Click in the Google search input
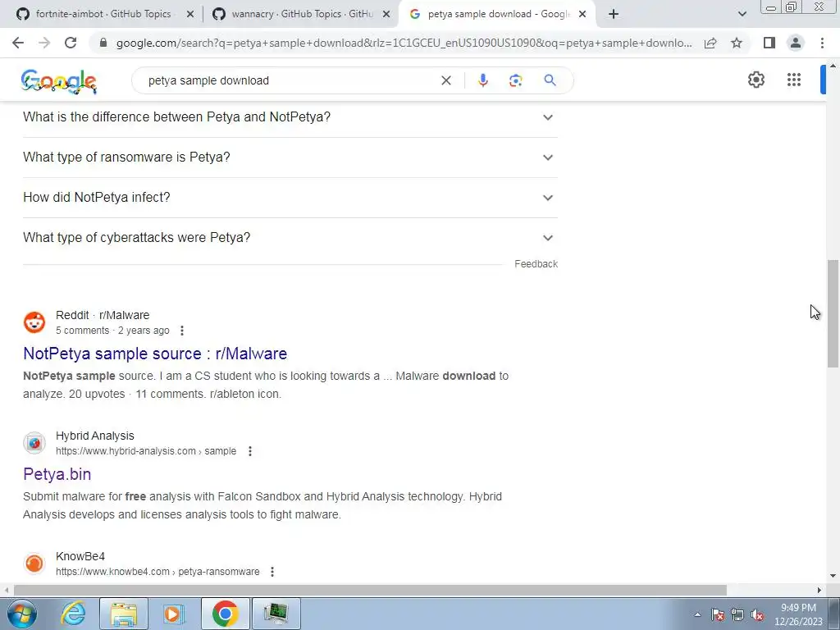Viewport: 840px width, 630px height. tap(290, 80)
